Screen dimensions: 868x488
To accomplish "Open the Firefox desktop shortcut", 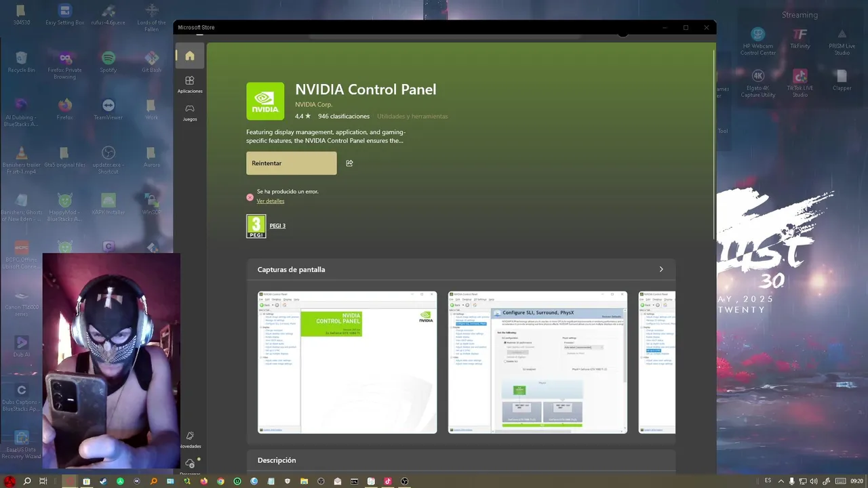I will point(65,109).
